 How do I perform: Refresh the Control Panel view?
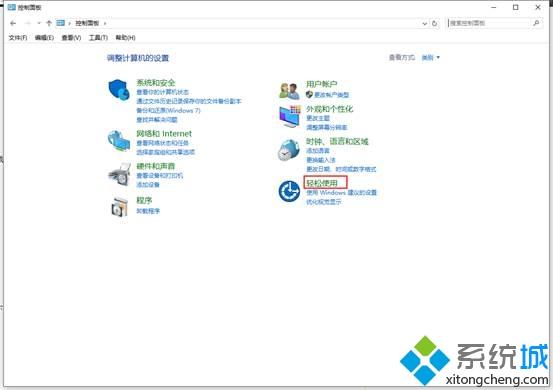434,23
